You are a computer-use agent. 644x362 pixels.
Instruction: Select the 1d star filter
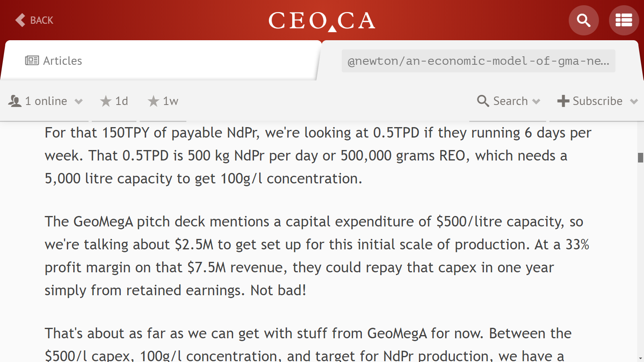pyautogui.click(x=114, y=101)
